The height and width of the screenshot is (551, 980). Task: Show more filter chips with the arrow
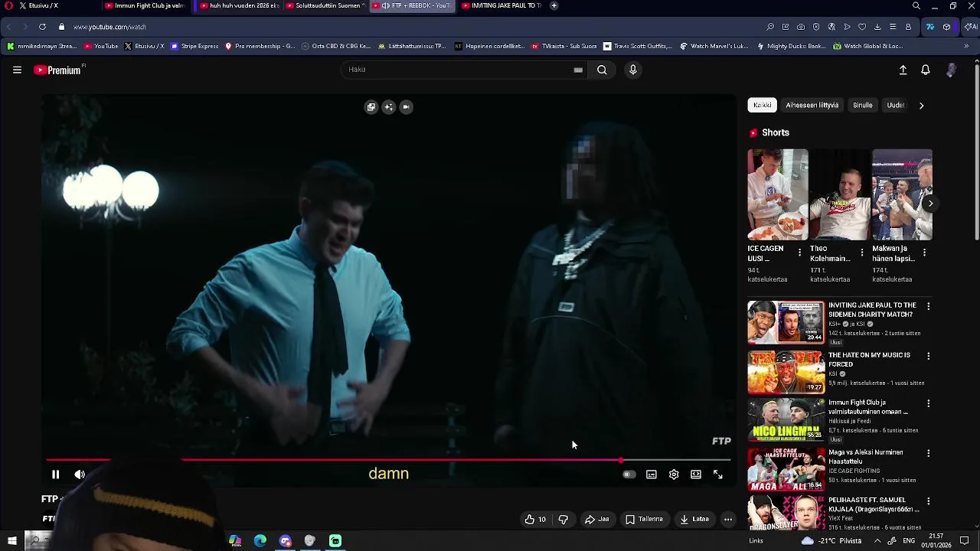click(921, 106)
